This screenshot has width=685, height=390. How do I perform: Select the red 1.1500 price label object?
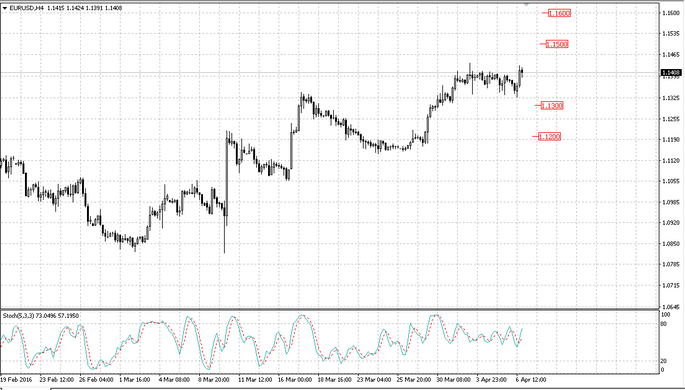tap(557, 44)
